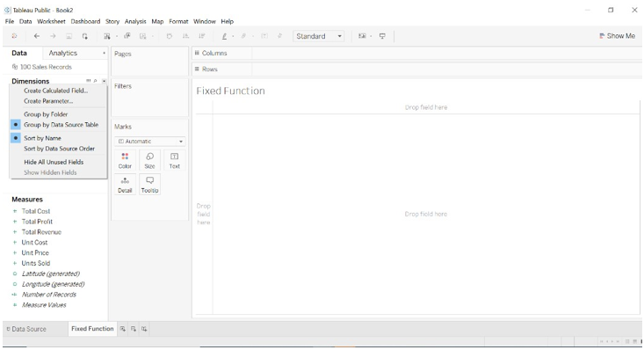Click the New Worksheet tab icon at bottom
This screenshot has width=644, height=350.
123,329
